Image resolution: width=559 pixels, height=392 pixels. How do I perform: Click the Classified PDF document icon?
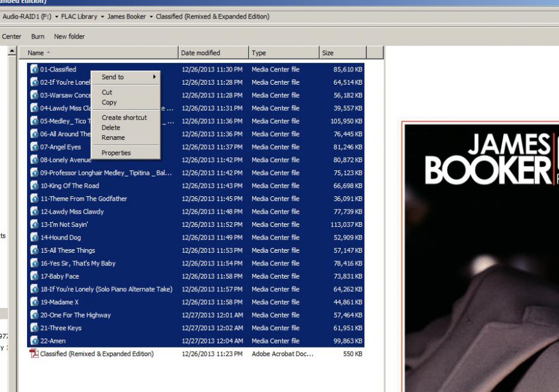point(34,354)
